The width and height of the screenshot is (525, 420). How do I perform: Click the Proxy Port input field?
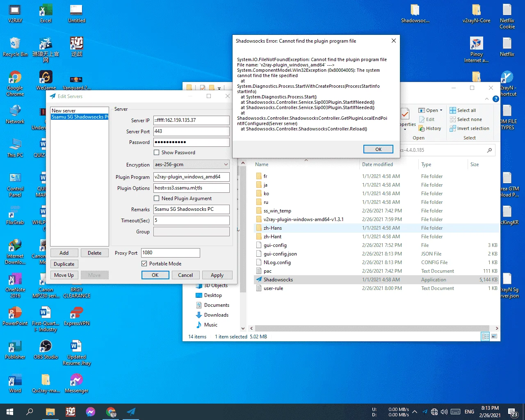(170, 253)
